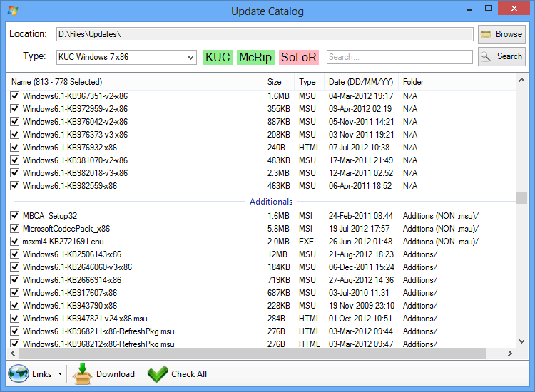
Task: Toggle checkbox for Windows6.1-KB976373-v3-x86
Action: click(x=15, y=134)
